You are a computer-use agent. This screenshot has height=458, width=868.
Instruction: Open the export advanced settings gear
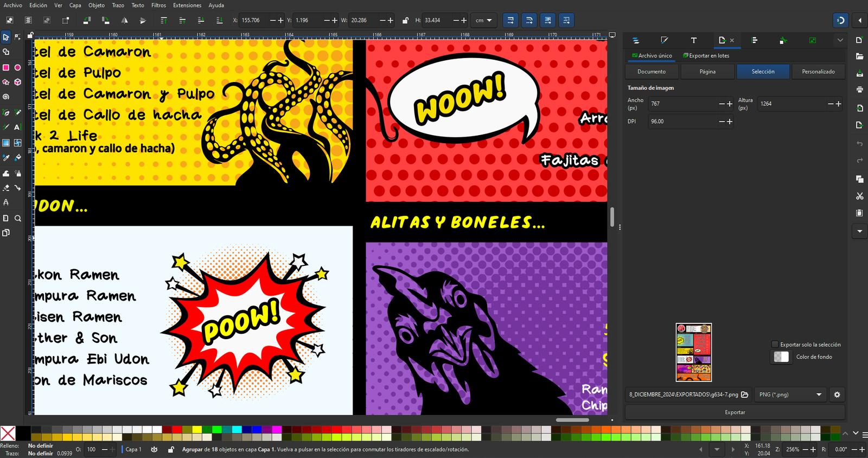coord(837,395)
